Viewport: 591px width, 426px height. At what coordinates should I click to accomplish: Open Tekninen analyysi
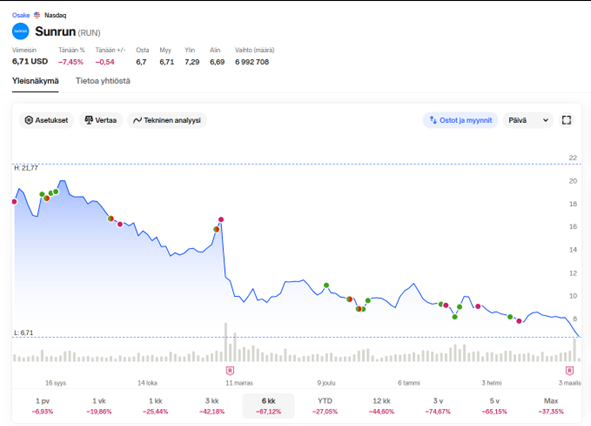tap(167, 120)
